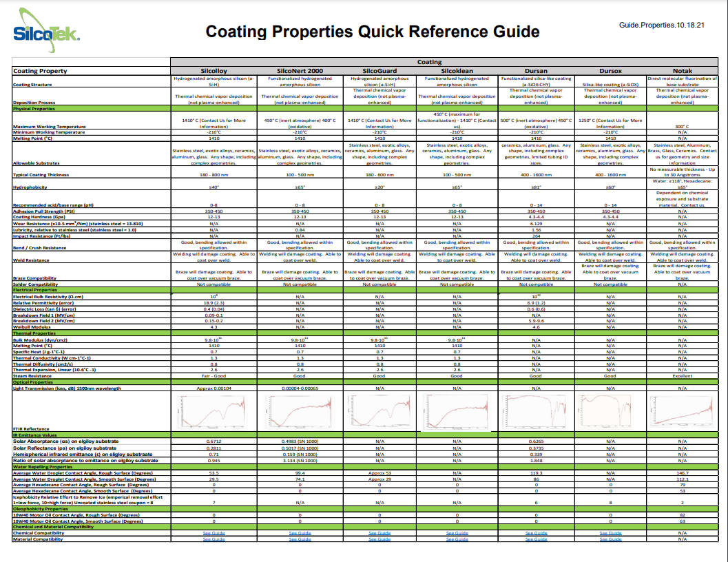Click Silcolloy light transmission Approx 0.00104

(x=214, y=388)
